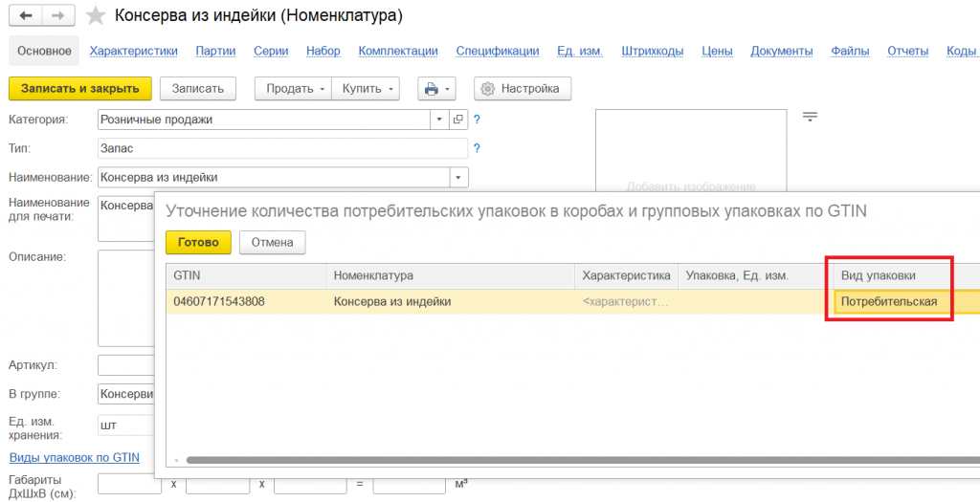
Task: Open the Настройка button
Action: click(x=523, y=89)
